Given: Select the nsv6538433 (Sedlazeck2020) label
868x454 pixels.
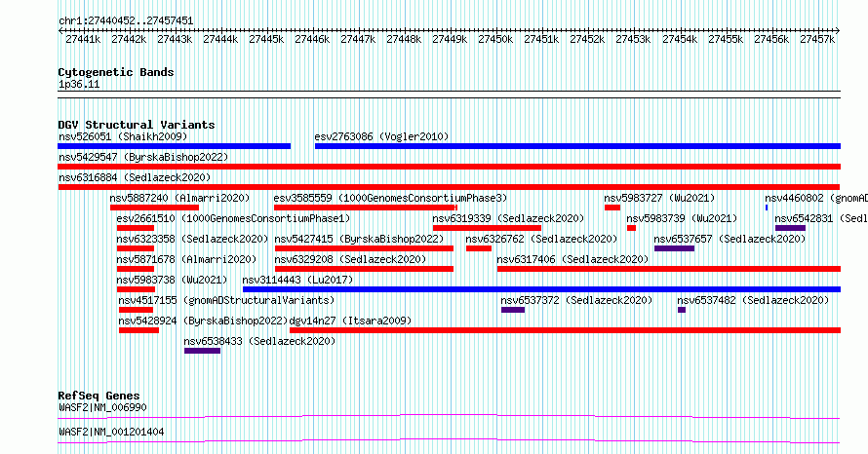Looking at the screenshot, I should pyautogui.click(x=259, y=341).
